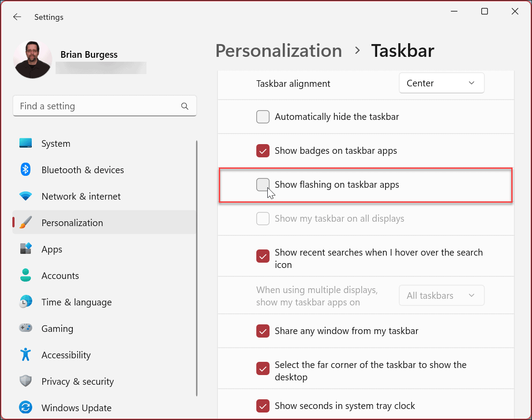
Task: Open the All taskbars dropdown
Action: (441, 296)
